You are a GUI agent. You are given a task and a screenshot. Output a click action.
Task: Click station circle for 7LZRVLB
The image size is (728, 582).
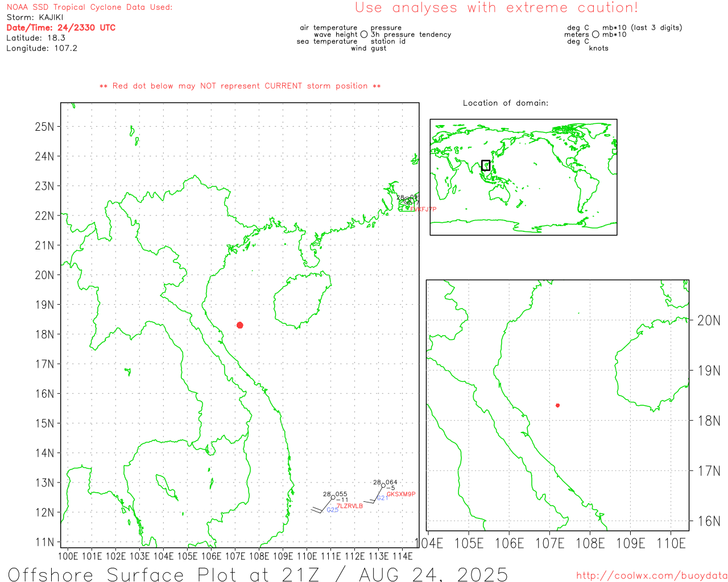333,497
